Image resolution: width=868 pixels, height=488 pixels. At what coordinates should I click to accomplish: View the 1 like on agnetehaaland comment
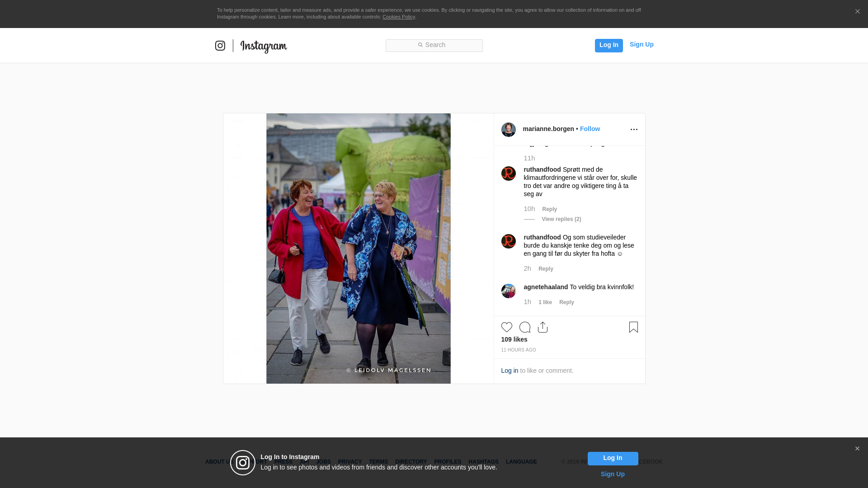tap(545, 302)
